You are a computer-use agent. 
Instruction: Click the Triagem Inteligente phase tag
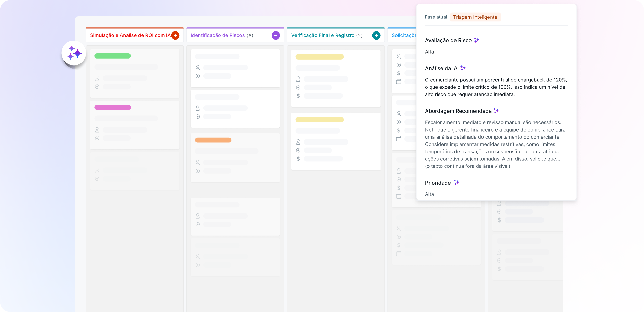coord(475,17)
